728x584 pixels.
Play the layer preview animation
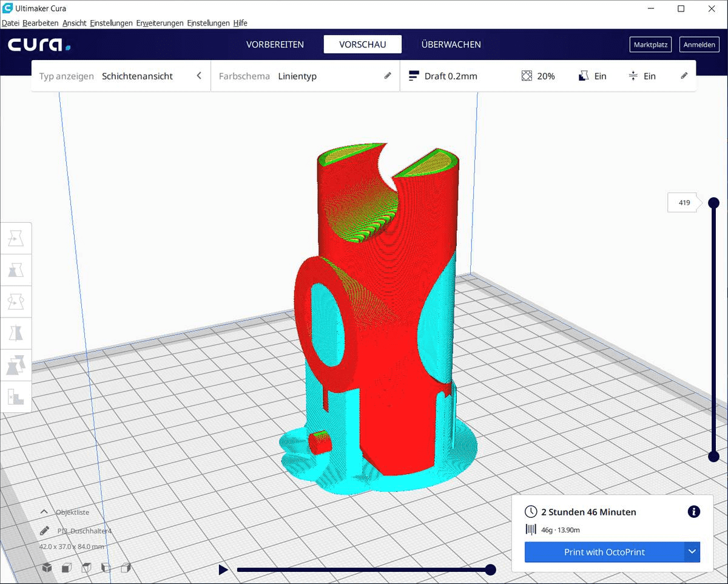click(223, 569)
